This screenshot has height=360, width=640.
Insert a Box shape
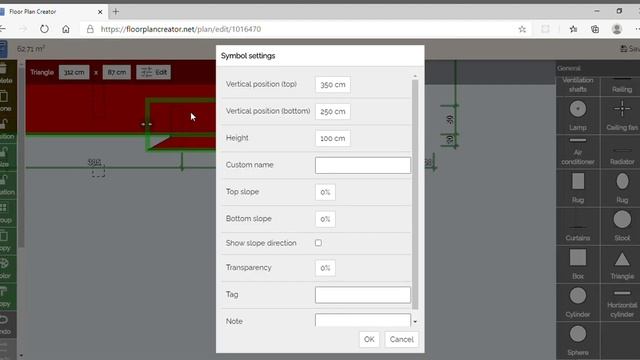pos(578,264)
